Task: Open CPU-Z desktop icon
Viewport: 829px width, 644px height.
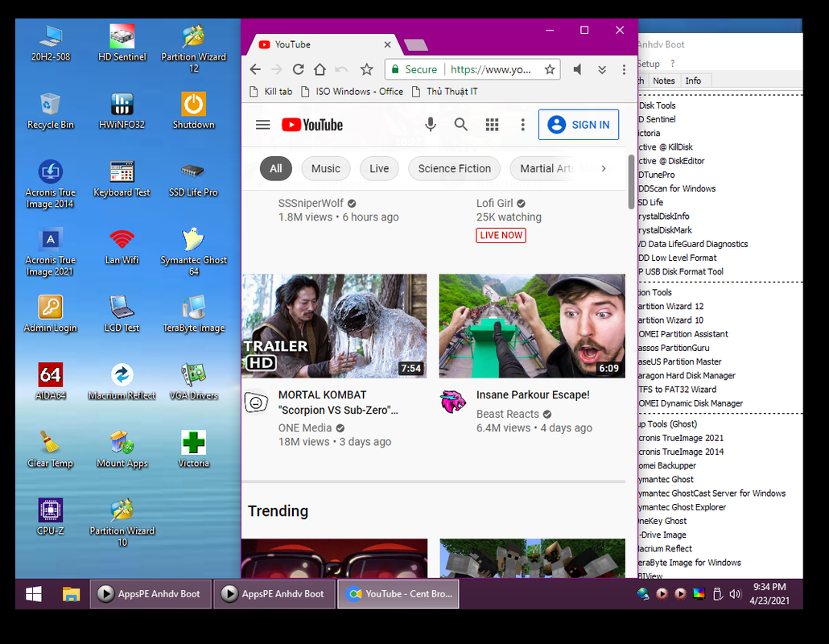Action: pos(50,517)
